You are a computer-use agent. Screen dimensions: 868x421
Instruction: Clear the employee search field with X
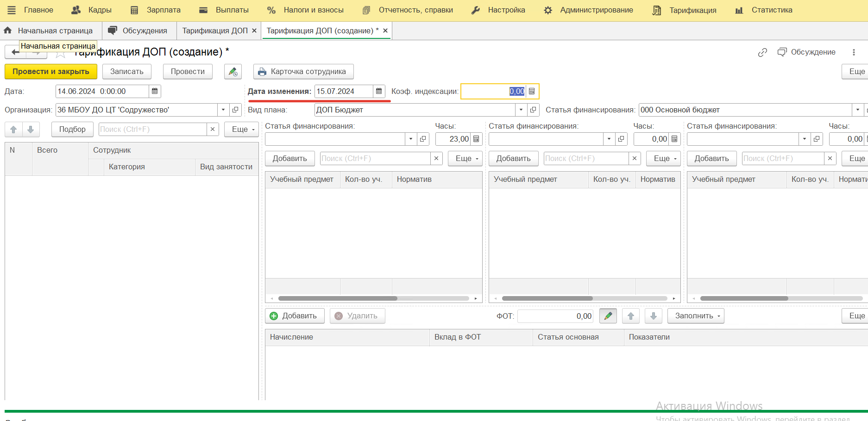pyautogui.click(x=213, y=130)
